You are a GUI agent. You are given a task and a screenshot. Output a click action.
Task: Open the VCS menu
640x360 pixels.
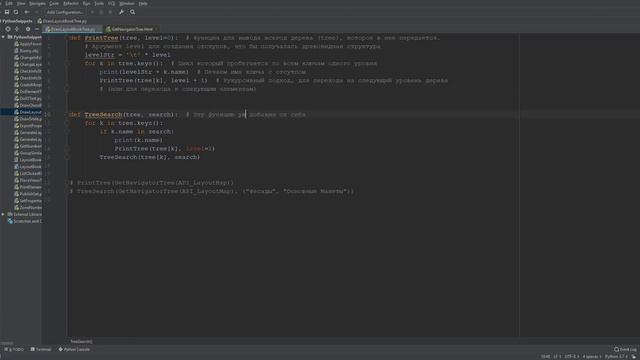point(111,4)
